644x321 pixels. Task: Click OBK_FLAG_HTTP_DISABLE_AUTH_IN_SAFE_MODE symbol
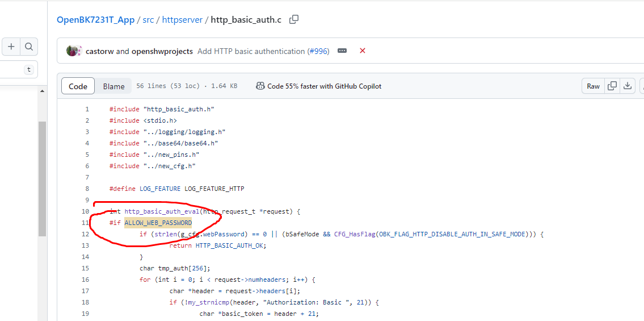coord(452,234)
